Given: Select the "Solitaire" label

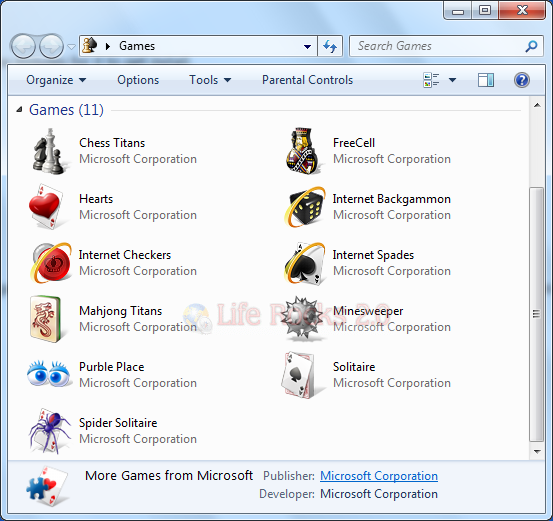Looking at the screenshot, I should (354, 367).
